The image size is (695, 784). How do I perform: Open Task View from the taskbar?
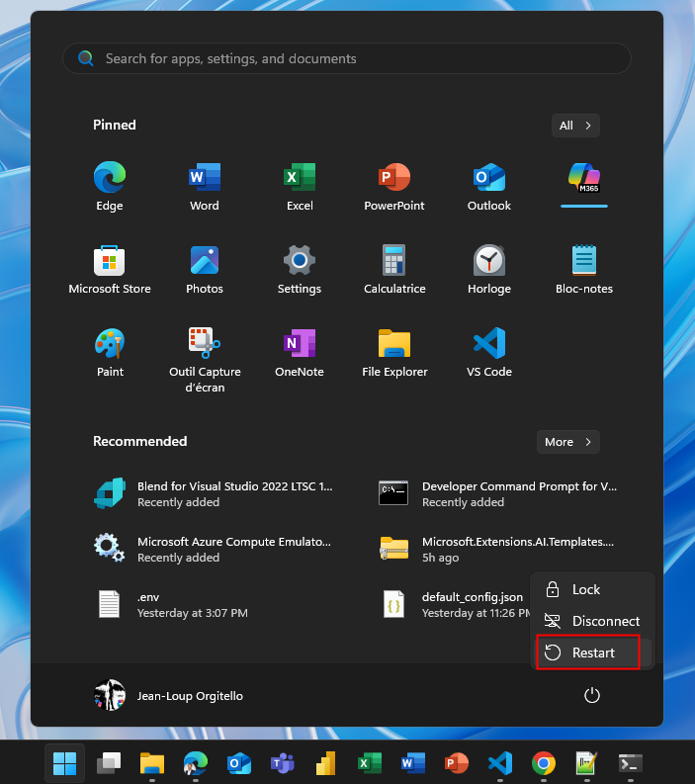[x=109, y=763]
